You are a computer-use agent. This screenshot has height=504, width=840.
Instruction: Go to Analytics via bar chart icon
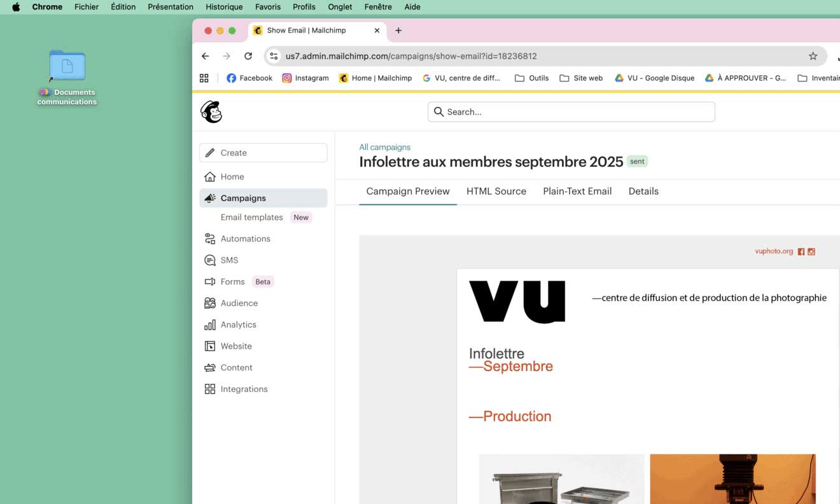click(x=210, y=325)
